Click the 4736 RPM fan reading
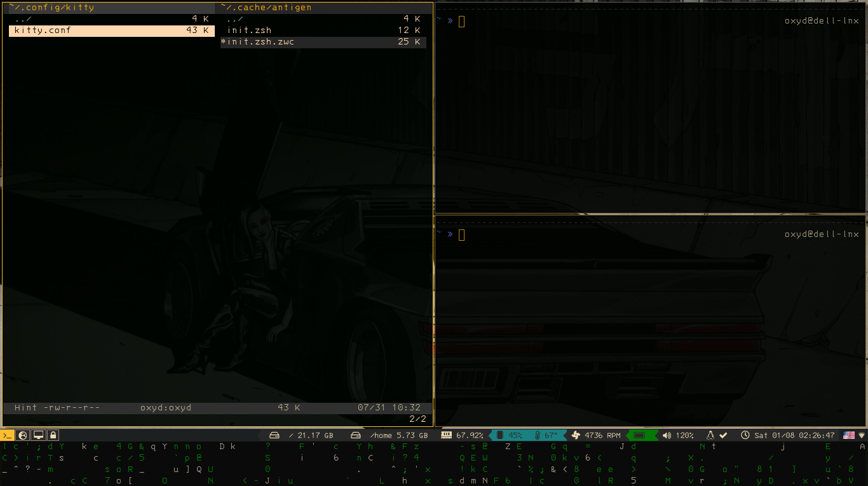Screen dimensions: 868x486 pyautogui.click(x=602, y=435)
